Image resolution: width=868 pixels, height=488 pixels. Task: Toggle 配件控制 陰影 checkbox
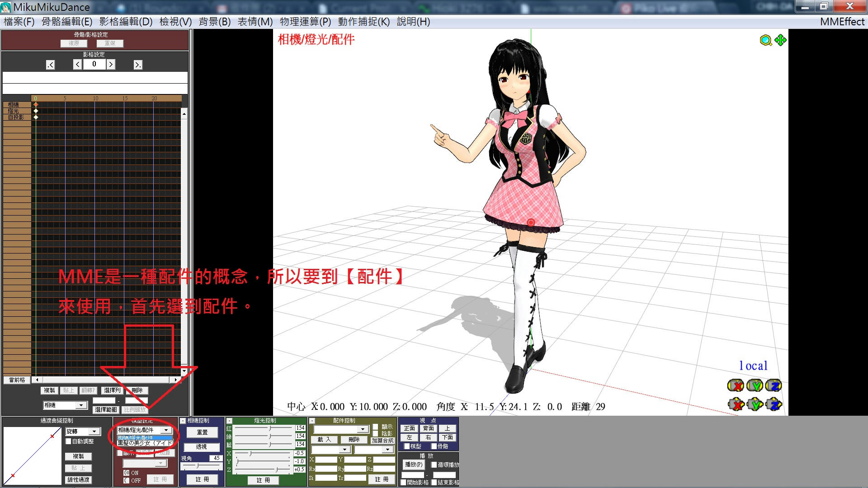point(375,434)
